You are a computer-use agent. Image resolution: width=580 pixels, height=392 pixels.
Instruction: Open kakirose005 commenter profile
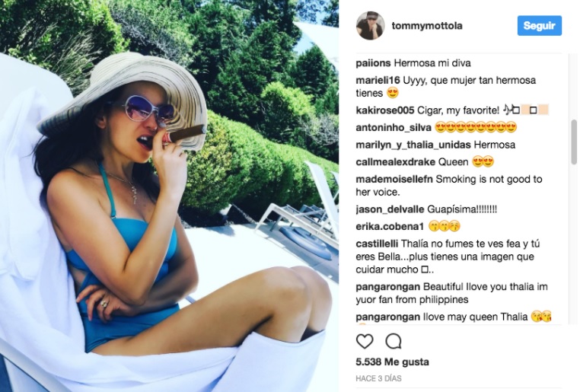pos(384,110)
